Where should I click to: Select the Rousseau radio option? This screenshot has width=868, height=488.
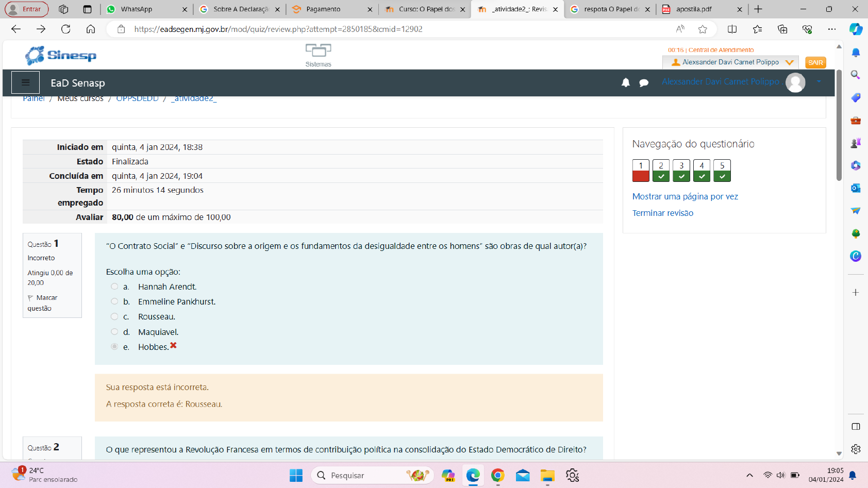point(114,316)
